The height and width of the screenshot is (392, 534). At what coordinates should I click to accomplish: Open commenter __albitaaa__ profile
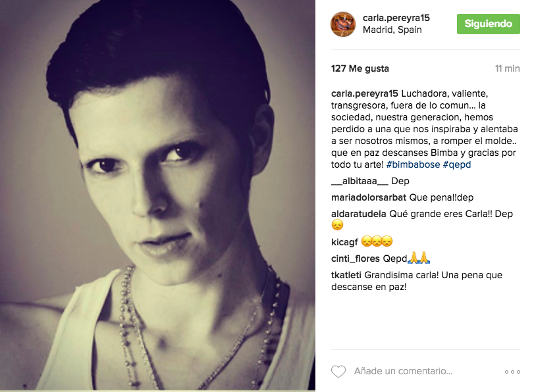[360, 181]
